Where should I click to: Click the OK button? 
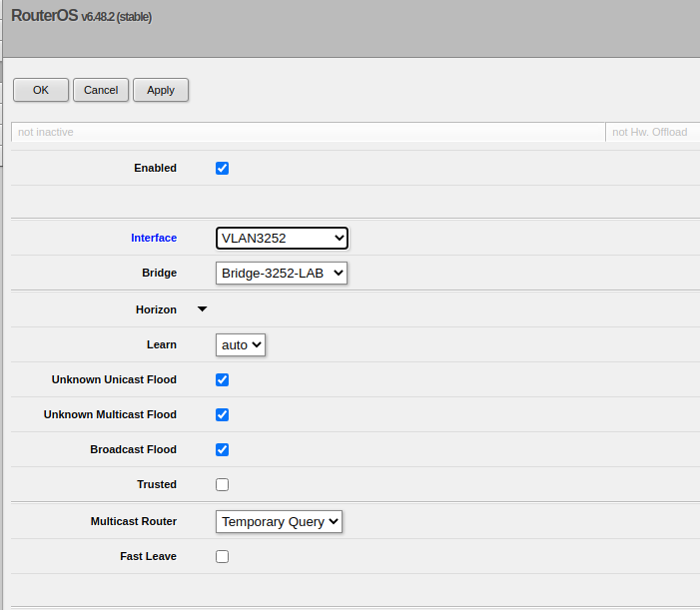pos(41,90)
